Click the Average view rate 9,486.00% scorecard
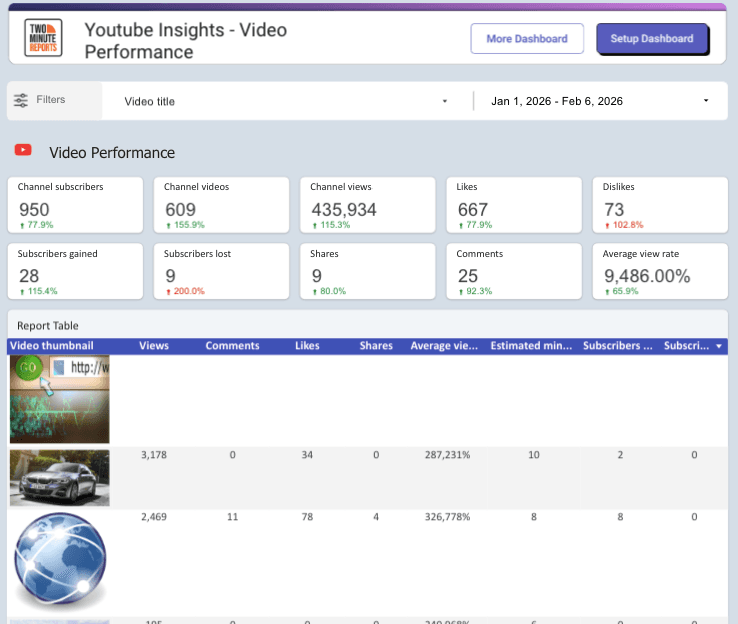This screenshot has height=624, width=738. [660, 272]
